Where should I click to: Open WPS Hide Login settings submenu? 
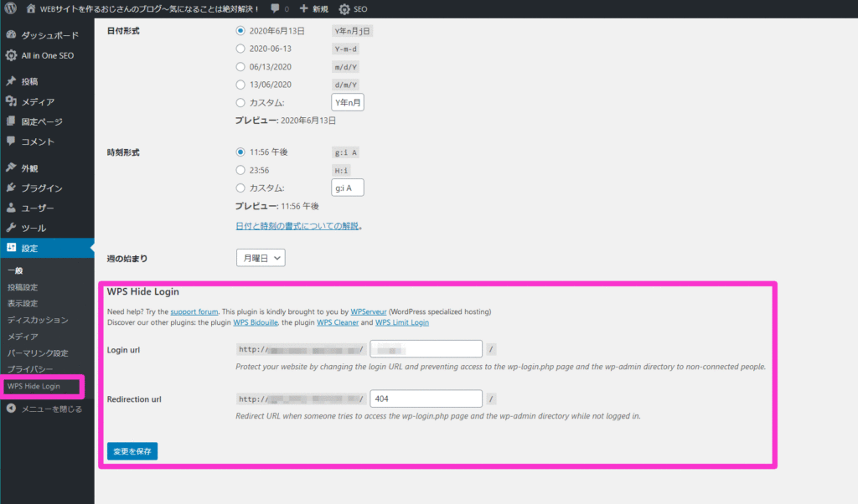33,386
